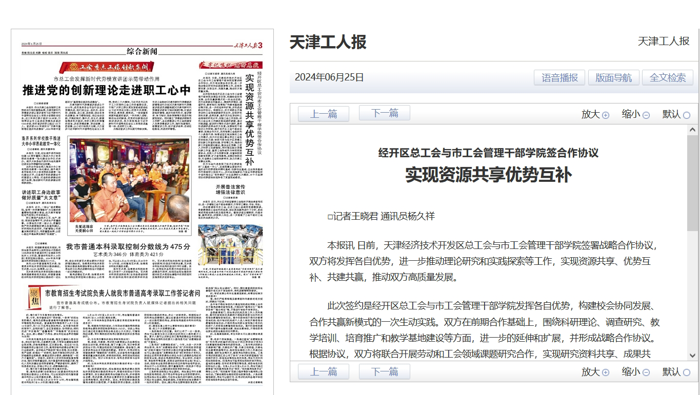700x395 pixels.
Task: Open the 我市普通本科录取控制分数线为475分 article
Action: click(x=128, y=246)
